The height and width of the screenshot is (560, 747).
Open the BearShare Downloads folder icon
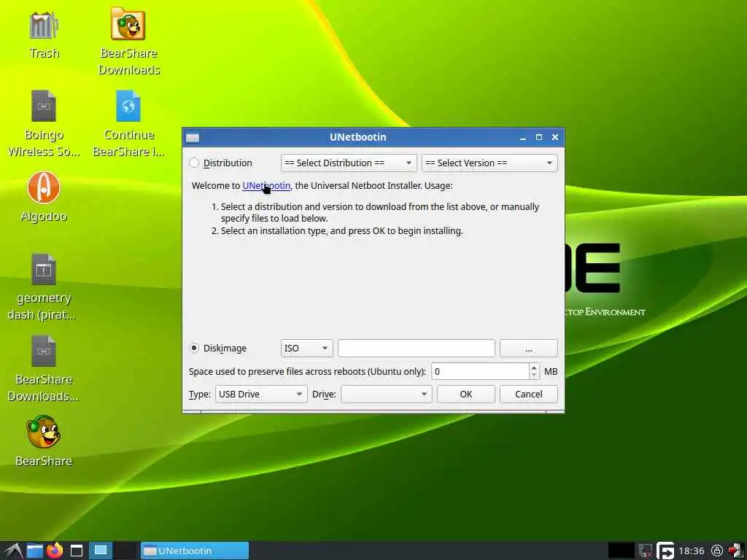(128, 24)
